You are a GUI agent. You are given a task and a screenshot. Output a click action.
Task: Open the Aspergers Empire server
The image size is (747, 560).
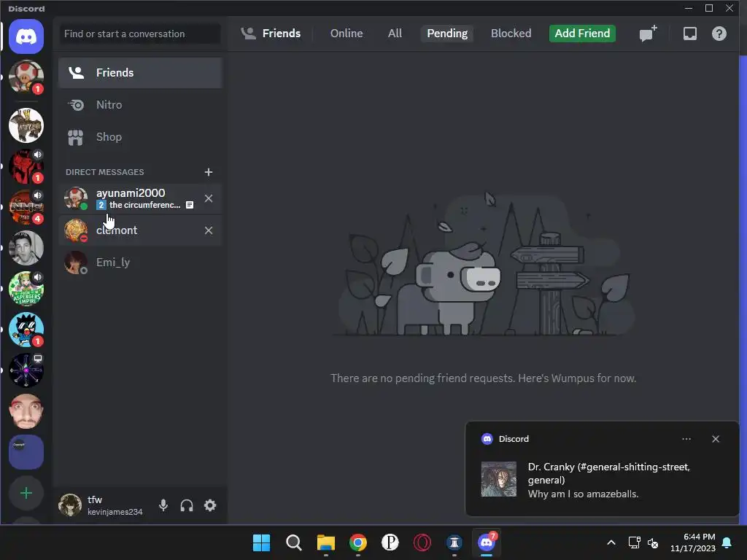tap(26, 289)
